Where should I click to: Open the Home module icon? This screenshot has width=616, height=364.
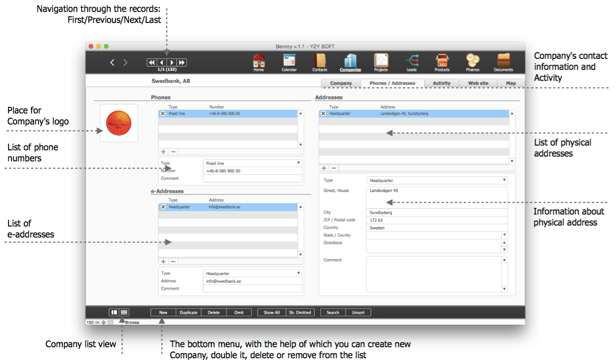coord(259,61)
